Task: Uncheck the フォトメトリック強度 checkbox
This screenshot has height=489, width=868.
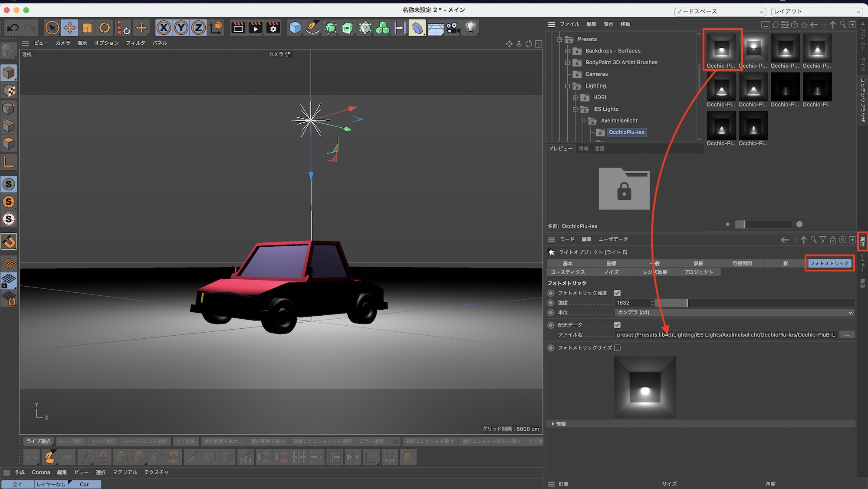Action: (x=617, y=293)
